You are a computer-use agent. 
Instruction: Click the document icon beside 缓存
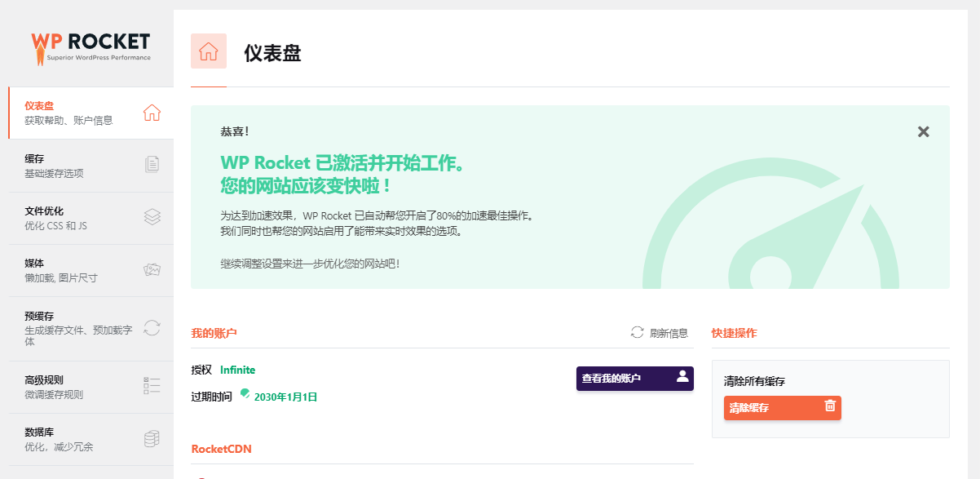152,165
